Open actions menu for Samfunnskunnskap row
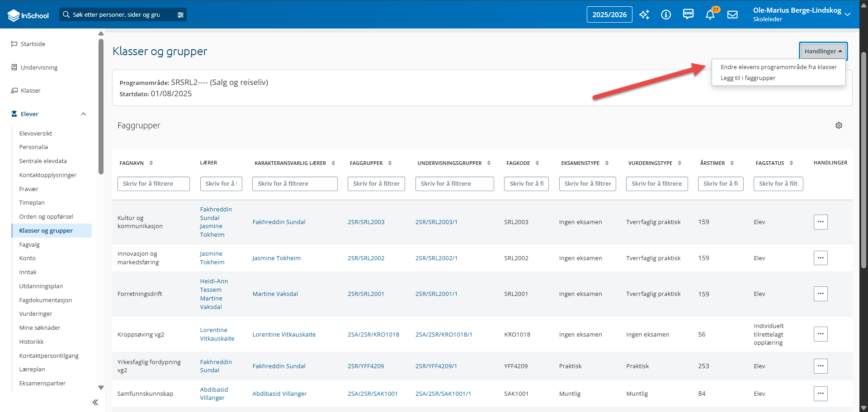This screenshot has width=868, height=412. click(821, 393)
